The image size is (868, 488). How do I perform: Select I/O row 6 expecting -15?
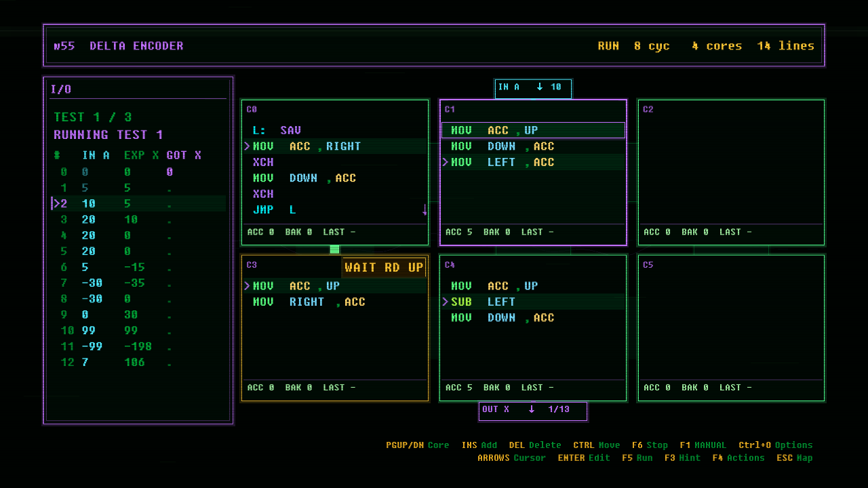pyautogui.click(x=138, y=267)
